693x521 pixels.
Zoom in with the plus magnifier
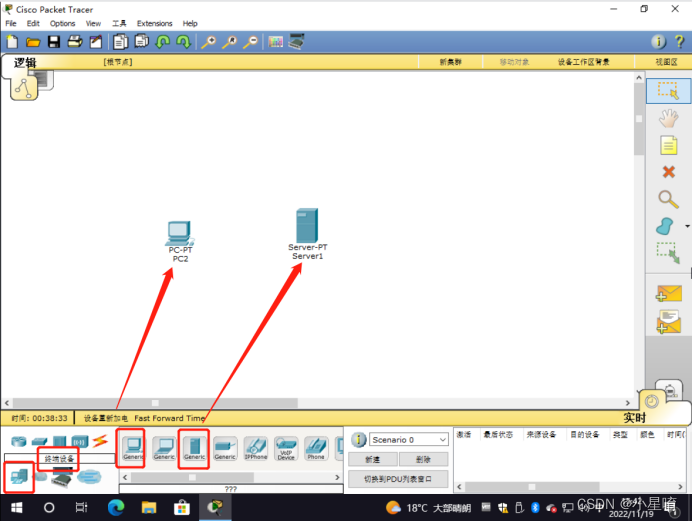[x=209, y=42]
